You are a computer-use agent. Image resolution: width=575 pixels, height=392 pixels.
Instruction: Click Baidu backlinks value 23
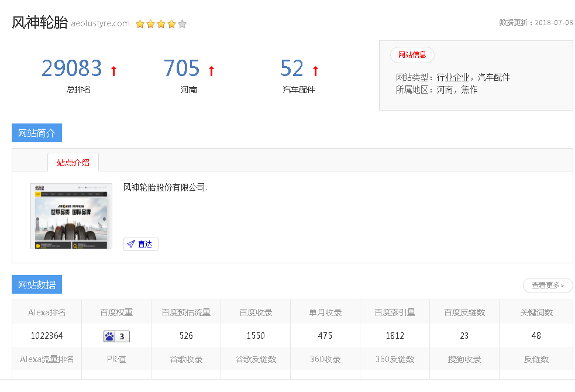(x=464, y=336)
